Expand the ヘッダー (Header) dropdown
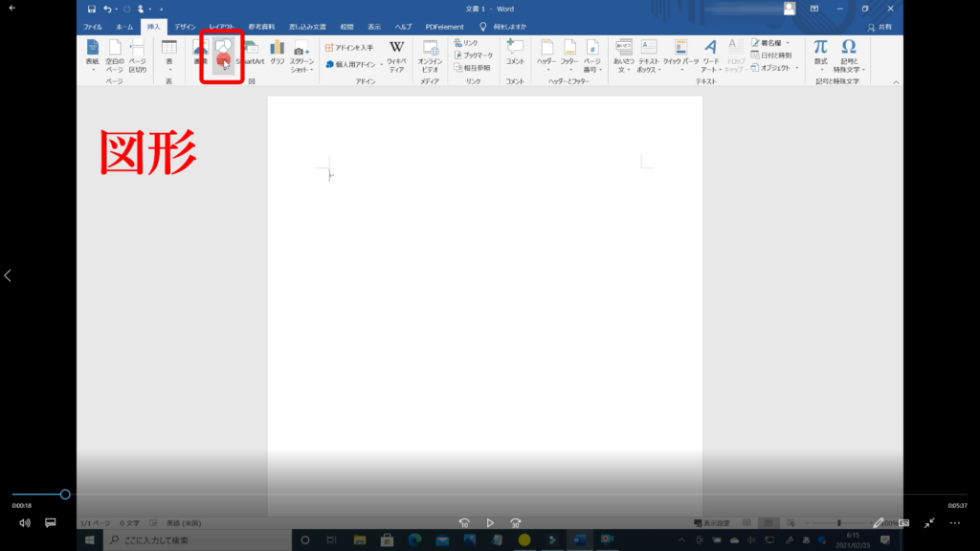980x551 pixels. click(546, 54)
